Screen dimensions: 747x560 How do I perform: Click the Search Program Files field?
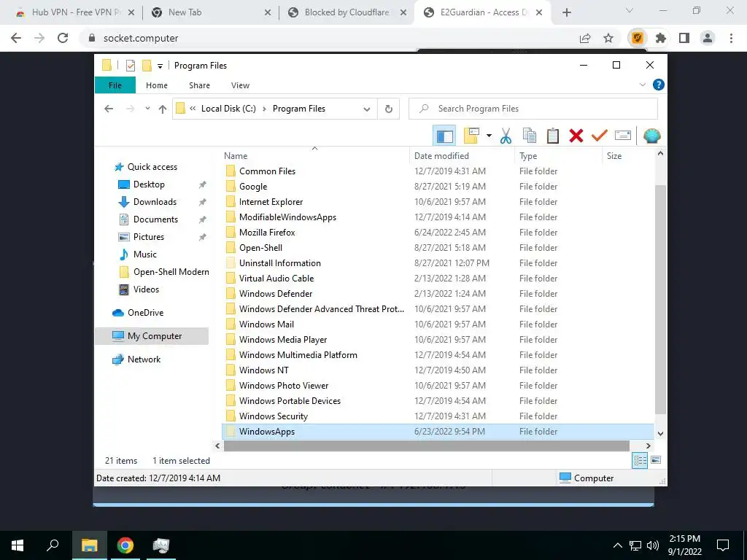pyautogui.click(x=533, y=109)
